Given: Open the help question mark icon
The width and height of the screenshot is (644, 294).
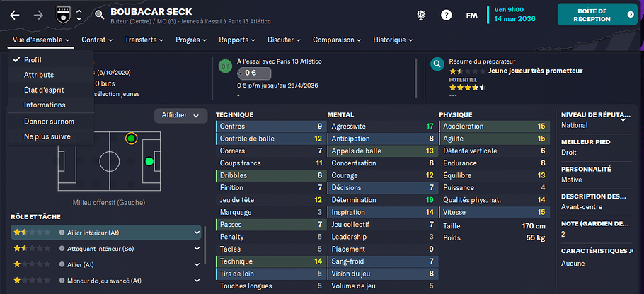Looking at the screenshot, I should 446,15.
